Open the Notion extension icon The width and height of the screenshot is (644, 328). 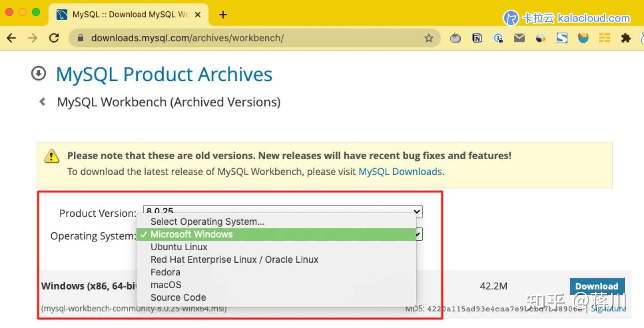tap(477, 38)
